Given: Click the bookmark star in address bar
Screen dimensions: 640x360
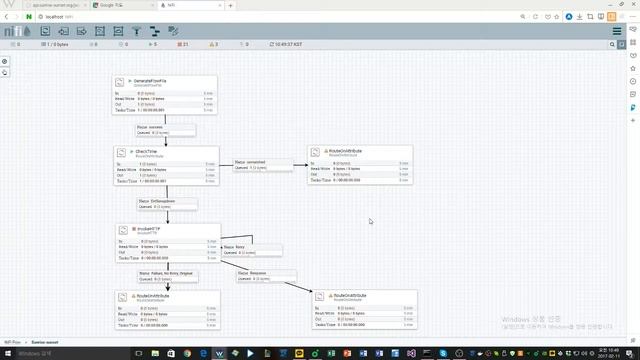Looking at the screenshot, I should (557, 17).
